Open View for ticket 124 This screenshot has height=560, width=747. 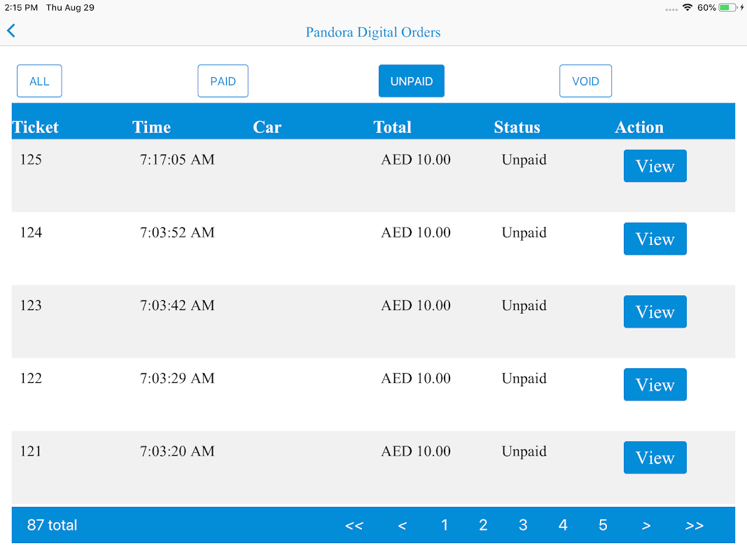[x=655, y=239]
